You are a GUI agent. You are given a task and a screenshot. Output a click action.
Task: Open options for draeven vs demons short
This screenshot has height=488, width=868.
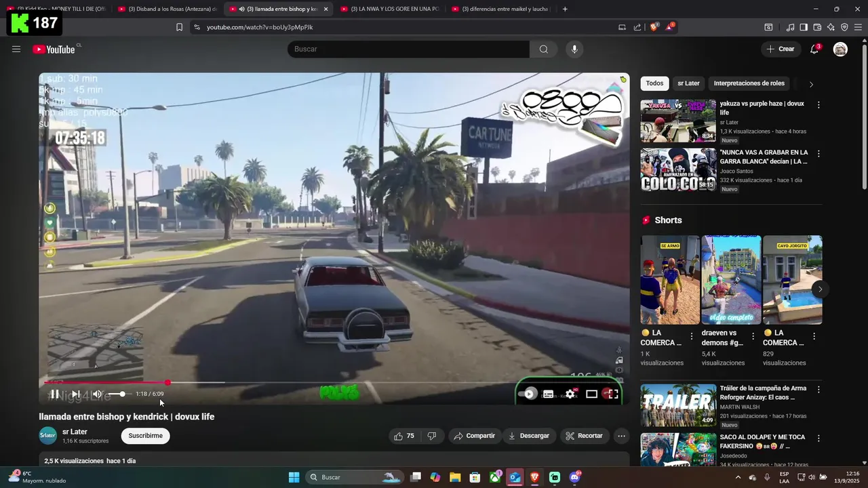(753, 336)
